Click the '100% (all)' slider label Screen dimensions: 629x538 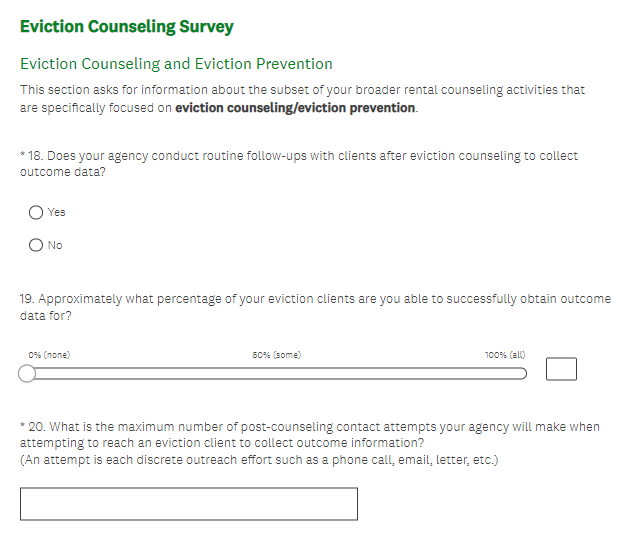point(505,355)
